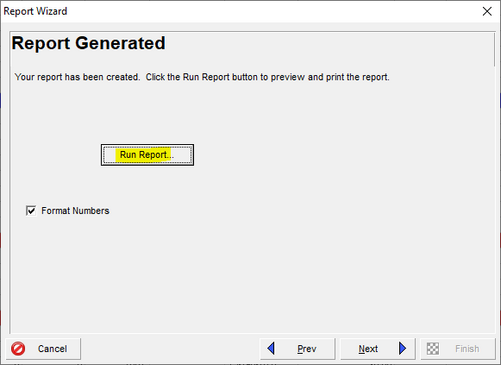Toggle the Format Numbers checkbox

pyautogui.click(x=31, y=211)
